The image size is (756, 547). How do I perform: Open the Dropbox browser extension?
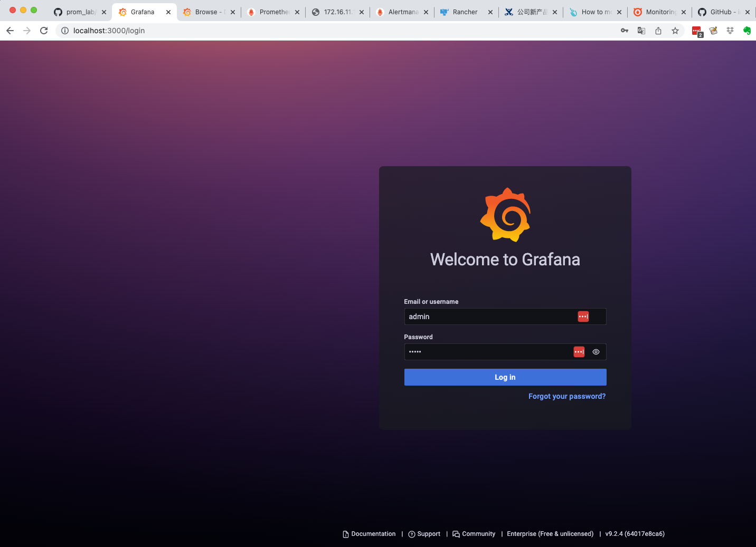730,31
